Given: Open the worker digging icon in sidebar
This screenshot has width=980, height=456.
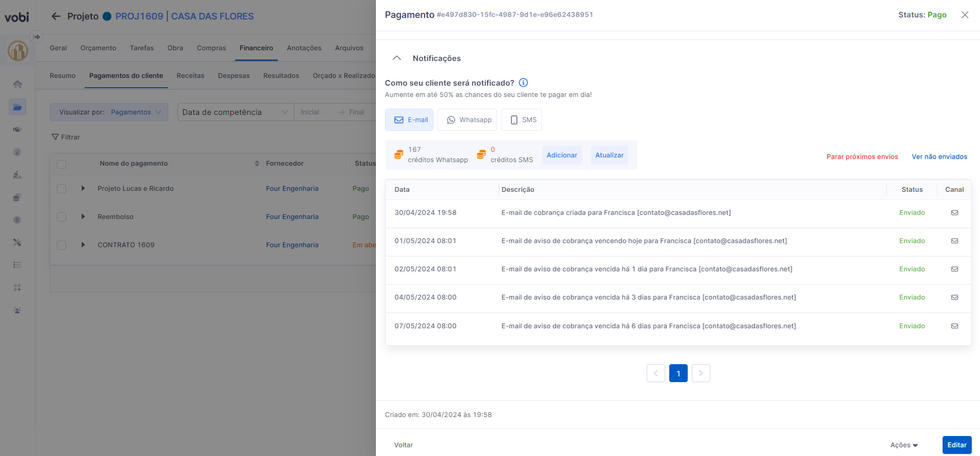Looking at the screenshot, I should point(17,175).
